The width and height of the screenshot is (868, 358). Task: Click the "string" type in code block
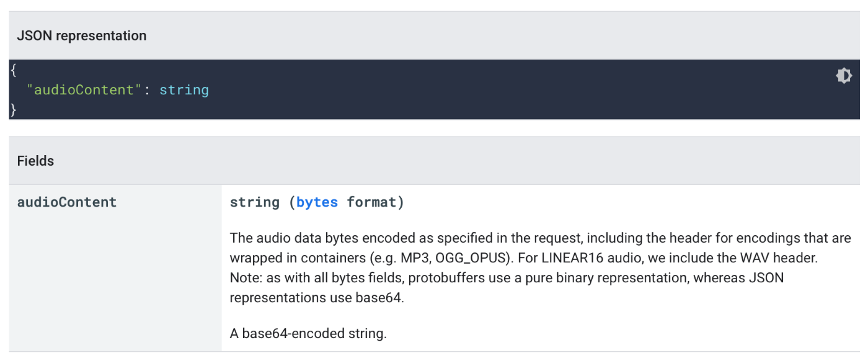click(x=184, y=90)
